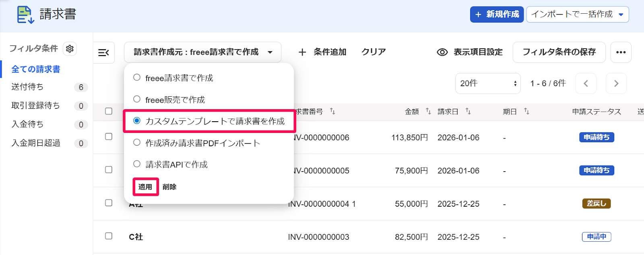Go to previous page arrow
644x255 pixels.
click(x=586, y=83)
